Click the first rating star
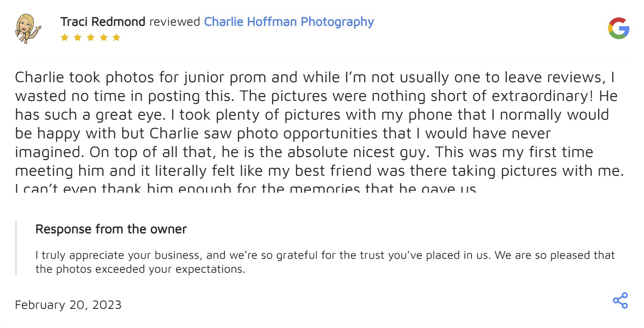644x328 pixels. (x=64, y=37)
